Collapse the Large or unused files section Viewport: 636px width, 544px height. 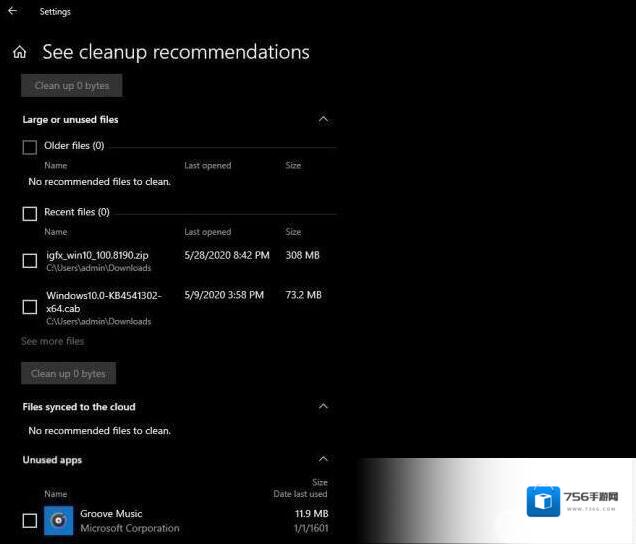coord(323,119)
